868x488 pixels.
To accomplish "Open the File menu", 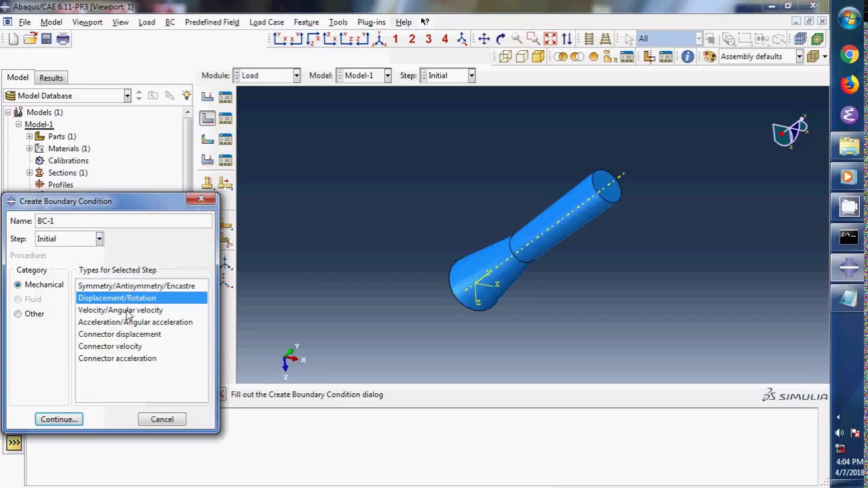I will (x=24, y=22).
